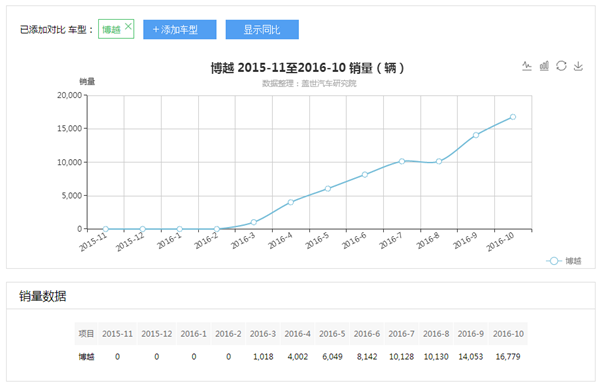The width and height of the screenshot is (600, 386).
Task: Select the 2016-4 data point on chart
Action: [x=291, y=202]
